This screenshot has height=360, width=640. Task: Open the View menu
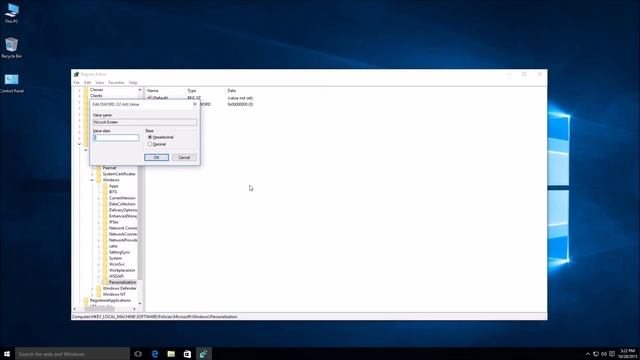click(x=100, y=82)
